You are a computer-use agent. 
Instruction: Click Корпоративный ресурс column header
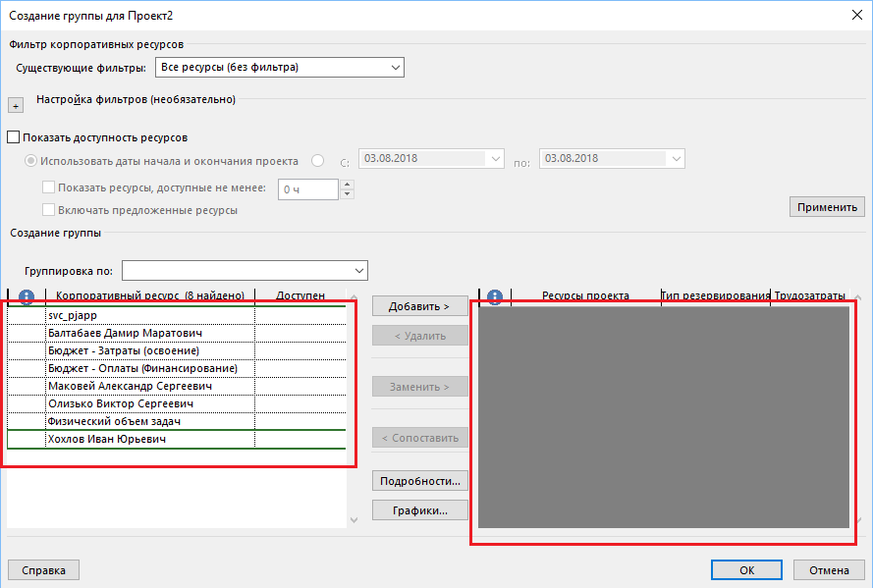[x=150, y=295]
